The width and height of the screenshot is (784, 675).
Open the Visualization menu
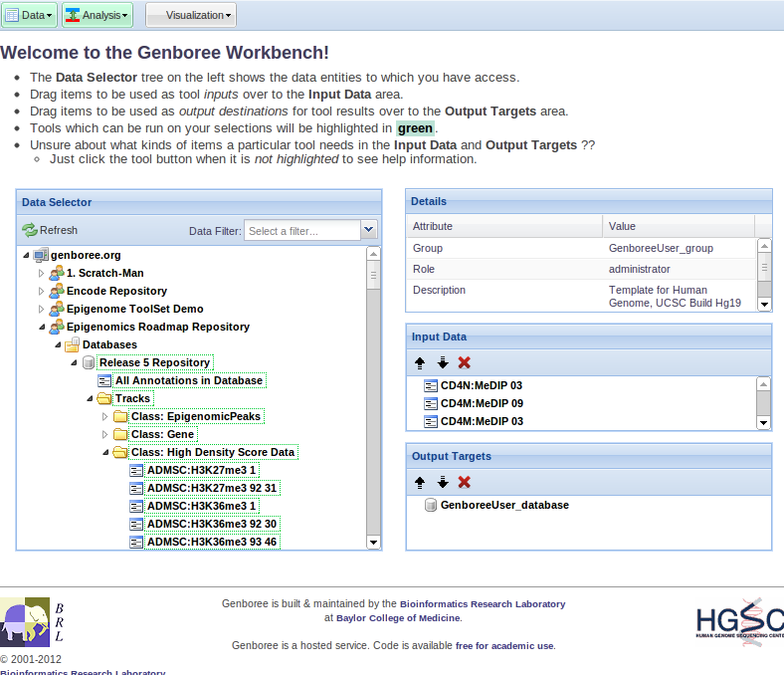tap(190, 15)
